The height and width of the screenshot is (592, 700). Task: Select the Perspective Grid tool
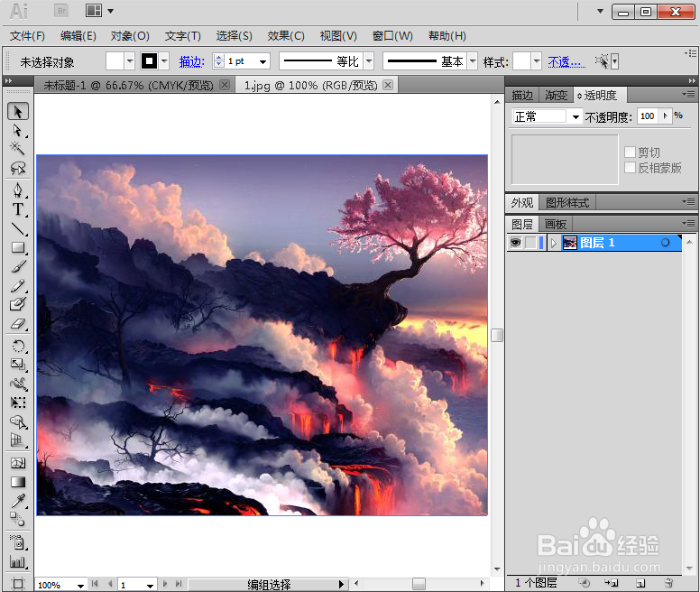tap(18, 440)
